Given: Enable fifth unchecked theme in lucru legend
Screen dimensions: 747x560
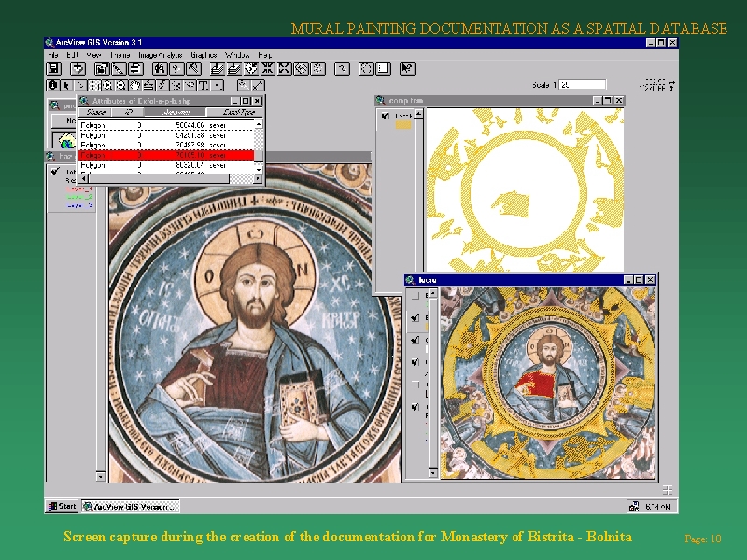Looking at the screenshot, I should (x=415, y=385).
